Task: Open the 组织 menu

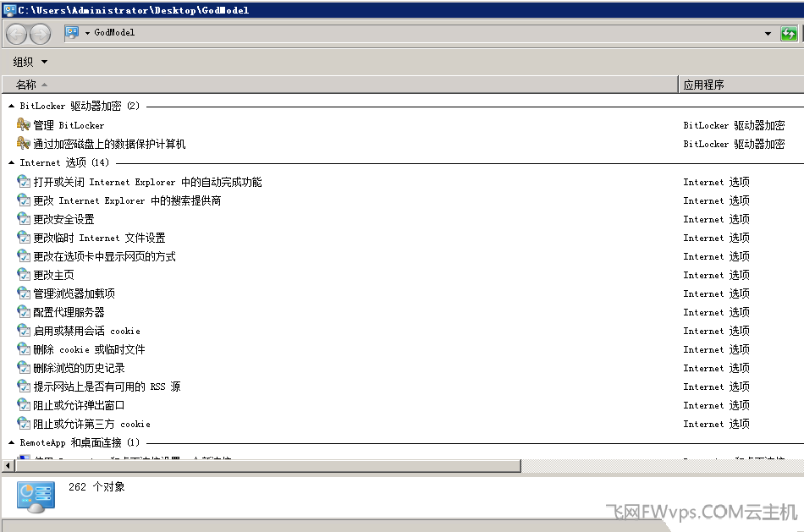Action: [30, 62]
